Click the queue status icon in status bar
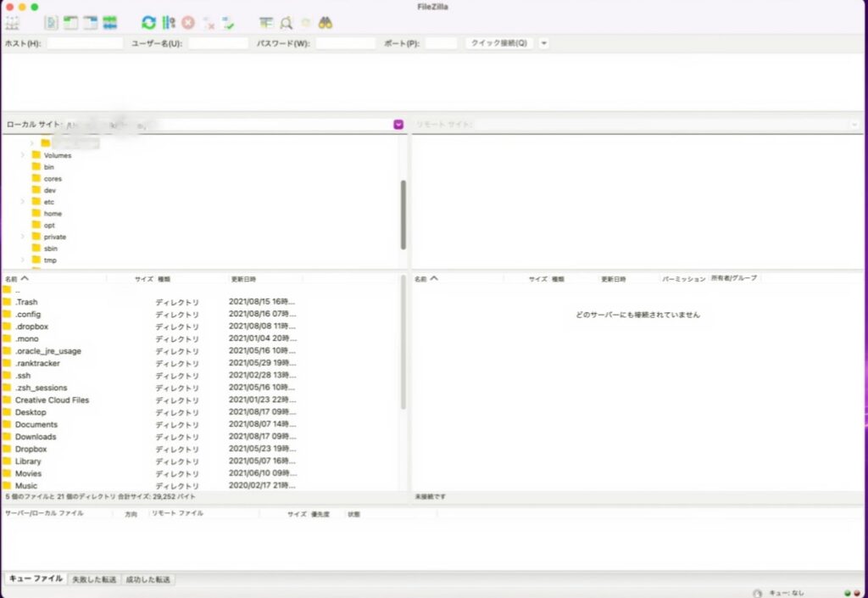This screenshot has height=598, width=868. pyautogui.click(x=757, y=593)
